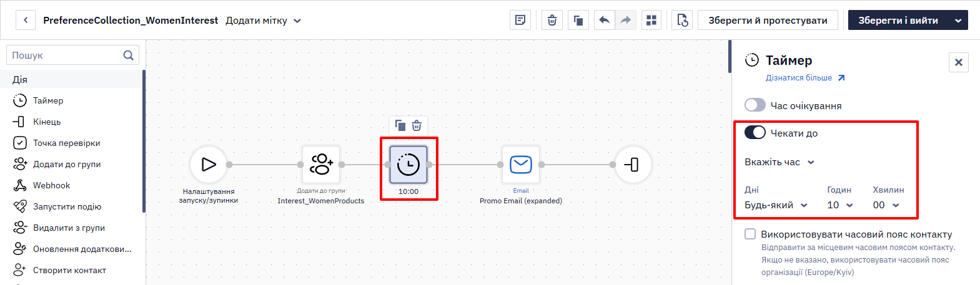Open the Хвилин 00 dropdown
Screen dimensions: 980x285
tap(886, 205)
